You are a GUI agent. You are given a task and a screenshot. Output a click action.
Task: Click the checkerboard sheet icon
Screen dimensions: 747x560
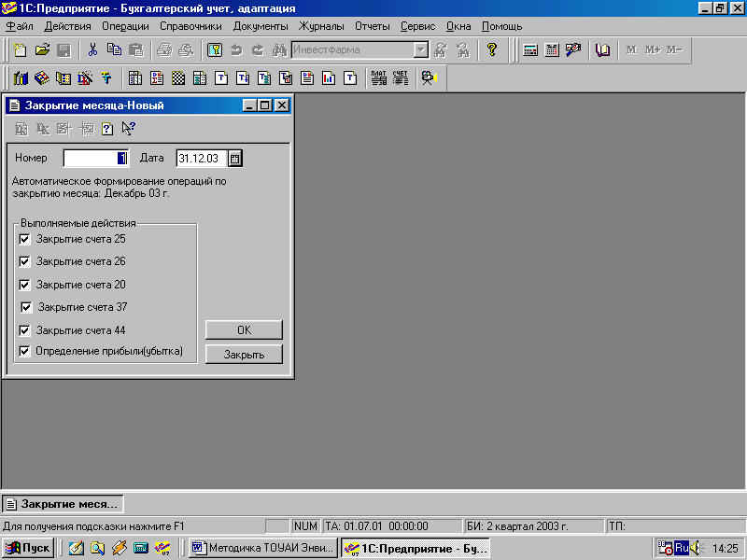point(178,77)
